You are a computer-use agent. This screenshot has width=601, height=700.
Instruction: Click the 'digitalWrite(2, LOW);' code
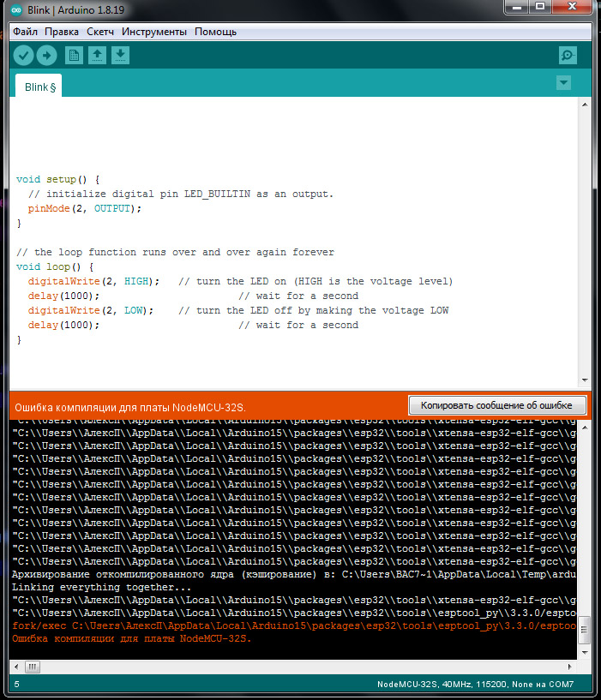pyautogui.click(x=91, y=310)
